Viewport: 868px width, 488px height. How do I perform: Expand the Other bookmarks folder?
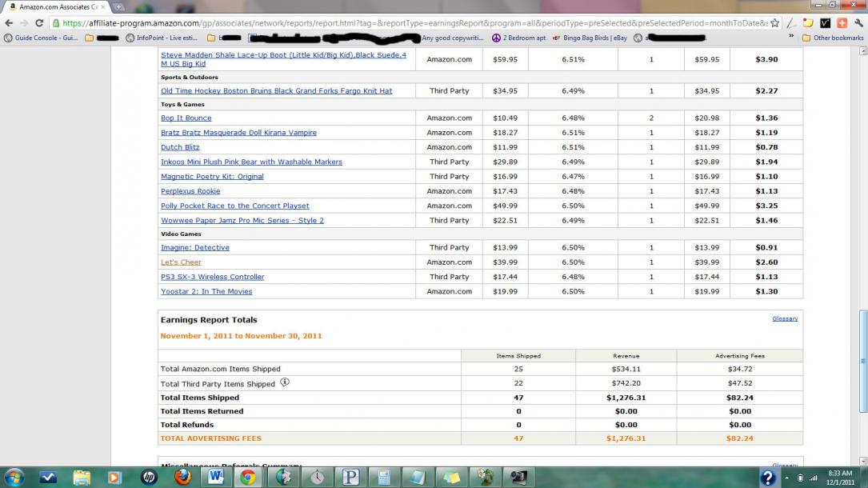tap(833, 38)
